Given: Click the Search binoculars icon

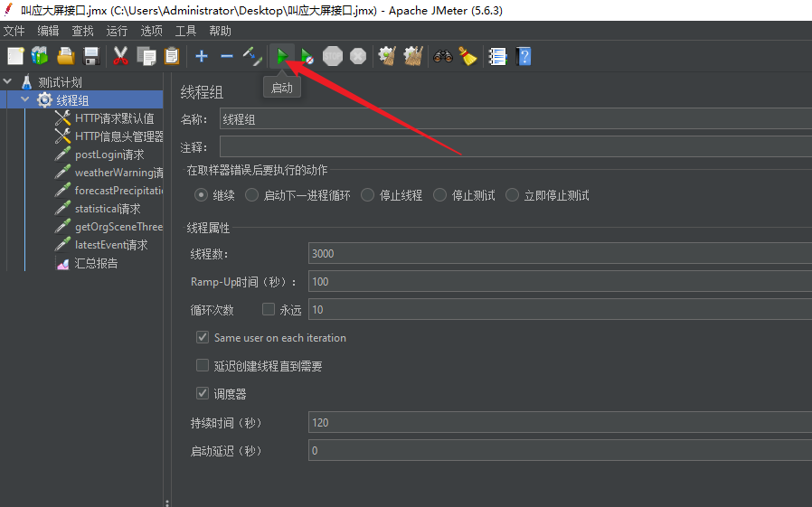Looking at the screenshot, I should 443,56.
